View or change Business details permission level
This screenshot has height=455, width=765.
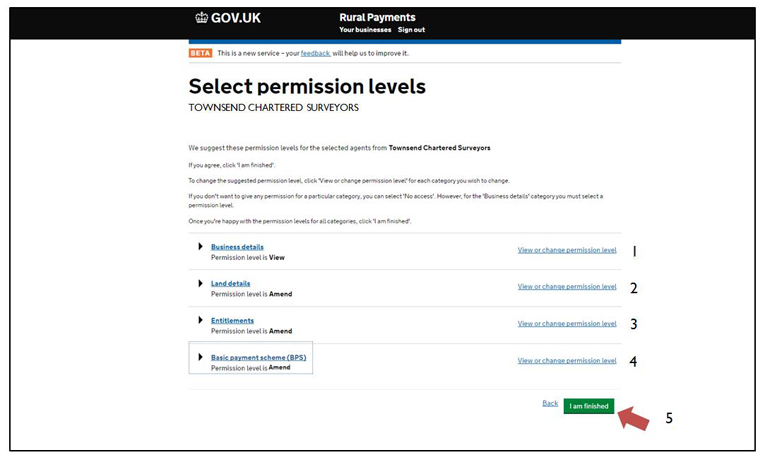tap(567, 250)
